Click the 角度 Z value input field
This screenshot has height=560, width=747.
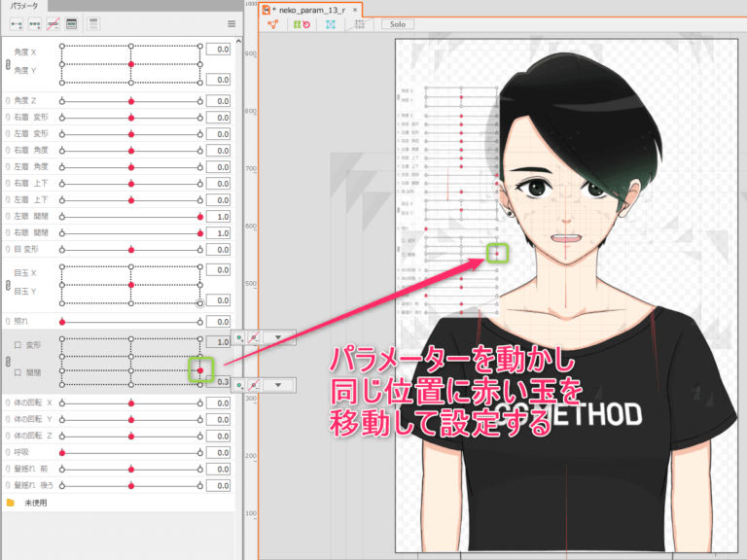pos(218,100)
